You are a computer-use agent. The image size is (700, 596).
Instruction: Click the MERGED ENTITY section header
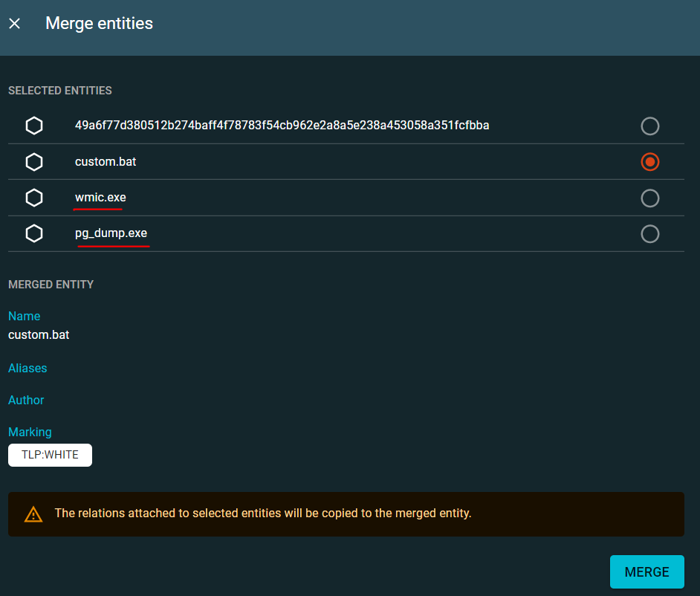tap(51, 284)
